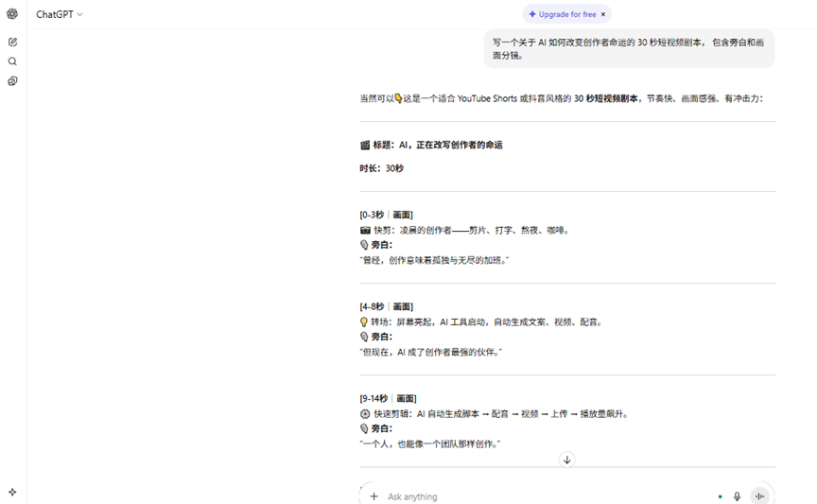Click the "[4-8秒｜画面]" section heading
817x504 pixels.
[x=386, y=306]
